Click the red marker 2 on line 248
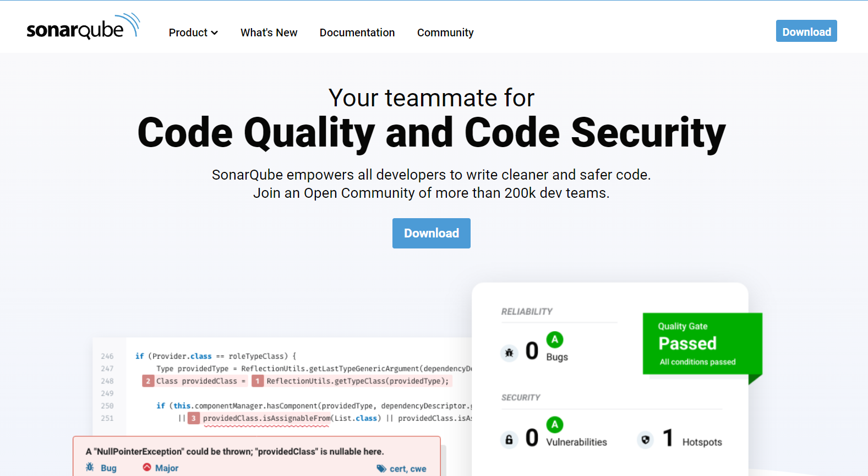Viewport: 868px width, 476px height. click(148, 381)
